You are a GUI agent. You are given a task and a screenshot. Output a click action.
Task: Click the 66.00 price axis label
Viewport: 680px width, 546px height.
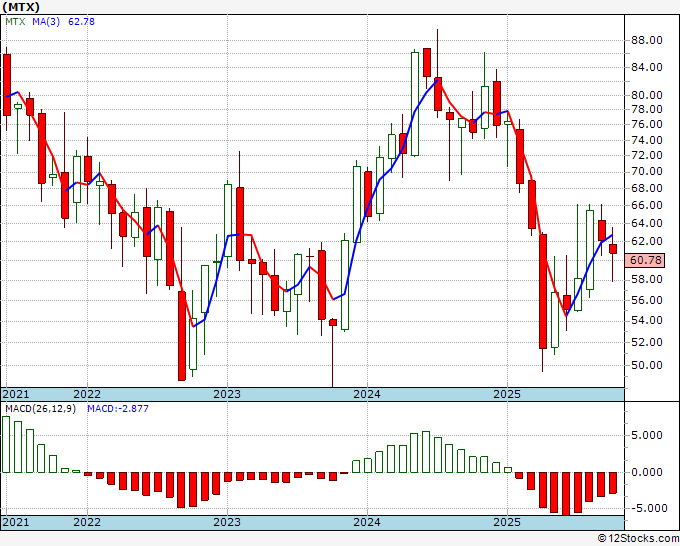point(646,205)
